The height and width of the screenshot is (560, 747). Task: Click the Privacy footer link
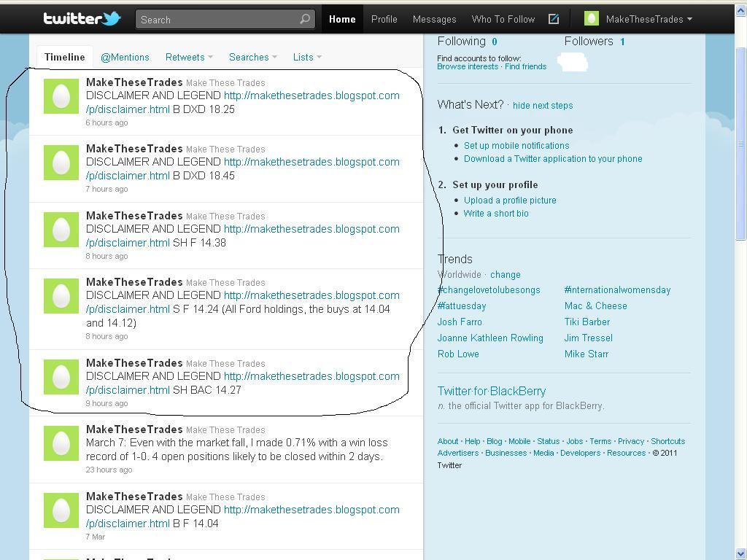(631, 441)
